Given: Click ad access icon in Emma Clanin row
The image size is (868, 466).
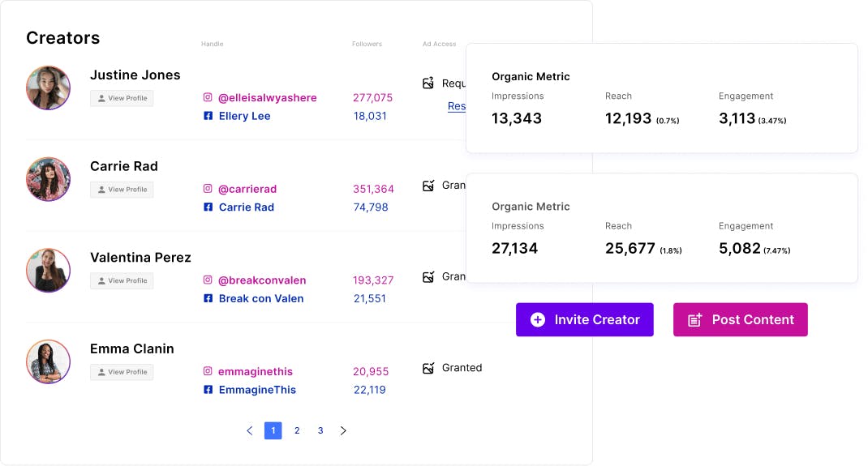Looking at the screenshot, I should click(428, 368).
